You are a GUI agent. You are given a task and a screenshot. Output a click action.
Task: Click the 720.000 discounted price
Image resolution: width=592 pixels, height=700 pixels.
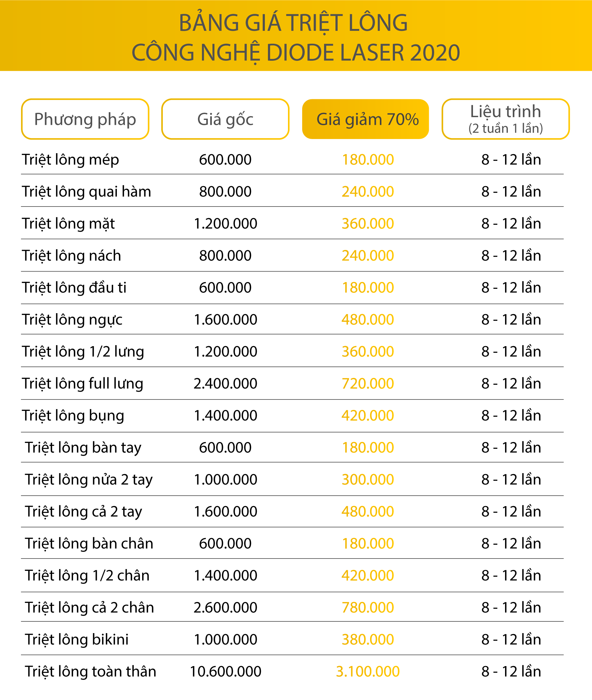pyautogui.click(x=368, y=383)
